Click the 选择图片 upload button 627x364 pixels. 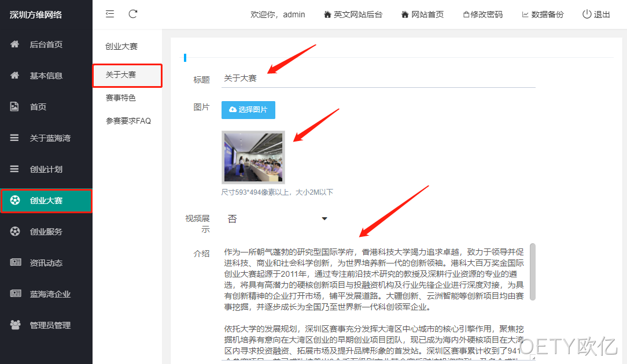click(248, 110)
